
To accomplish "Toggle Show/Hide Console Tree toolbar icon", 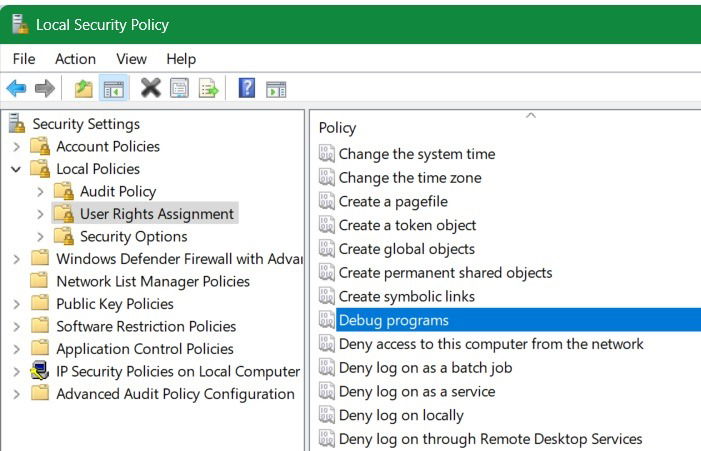I will pyautogui.click(x=114, y=88).
